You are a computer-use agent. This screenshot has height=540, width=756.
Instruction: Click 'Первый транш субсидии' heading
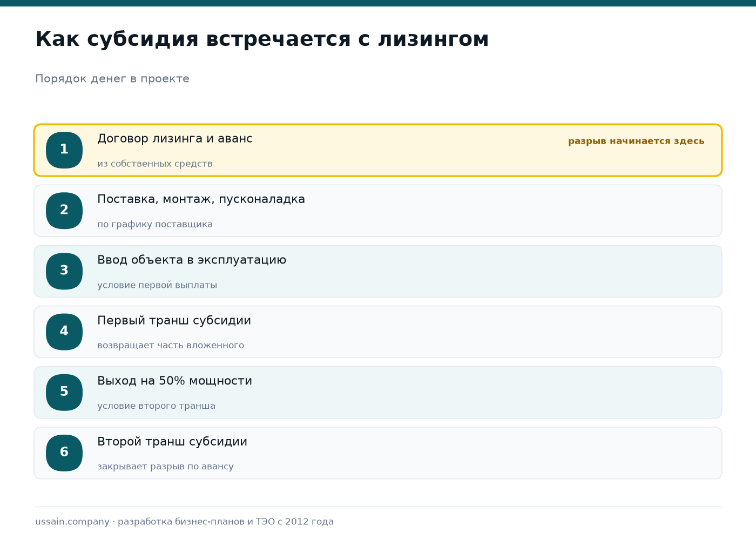[174, 320]
